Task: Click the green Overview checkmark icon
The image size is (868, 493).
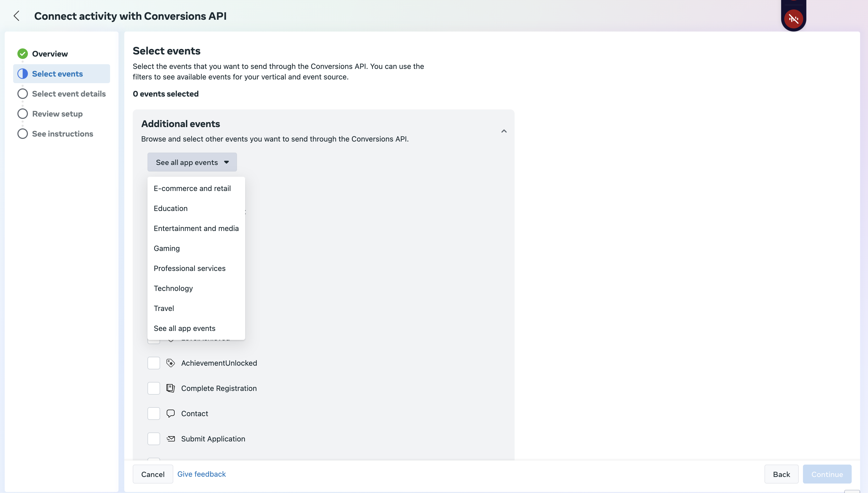Action: click(x=22, y=53)
